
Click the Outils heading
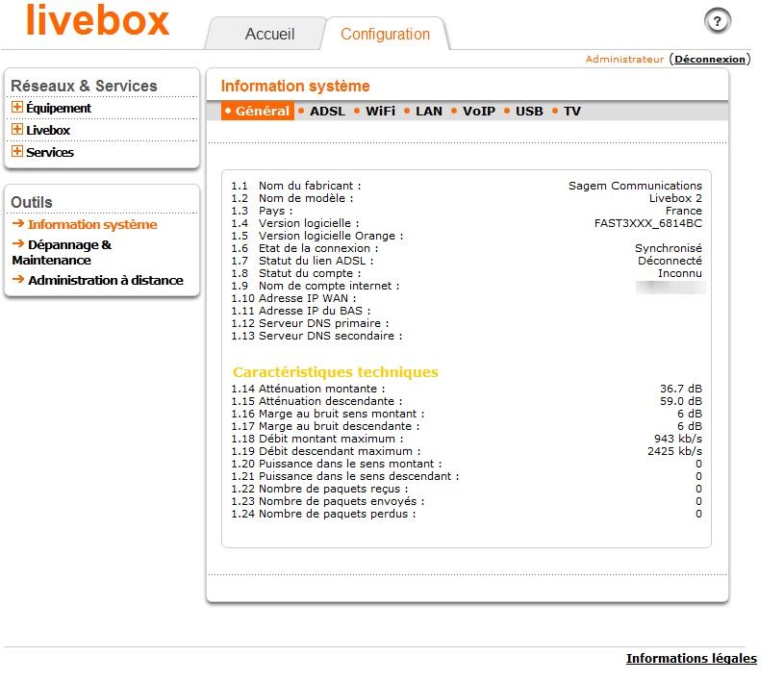click(x=32, y=202)
